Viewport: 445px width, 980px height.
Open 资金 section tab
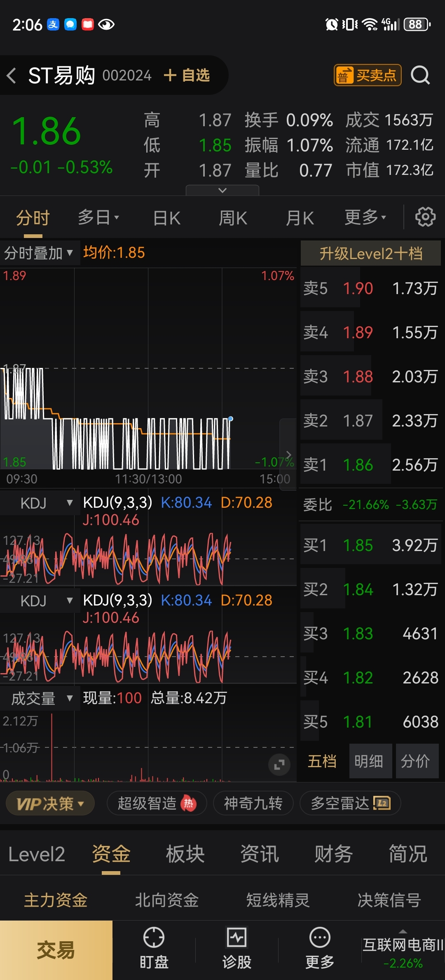pos(111,854)
